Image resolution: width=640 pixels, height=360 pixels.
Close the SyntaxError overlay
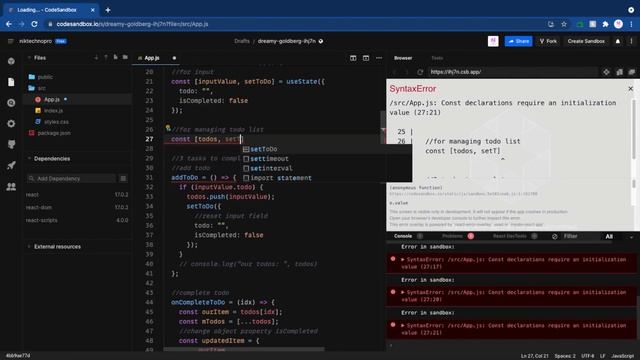pyautogui.click(x=631, y=89)
